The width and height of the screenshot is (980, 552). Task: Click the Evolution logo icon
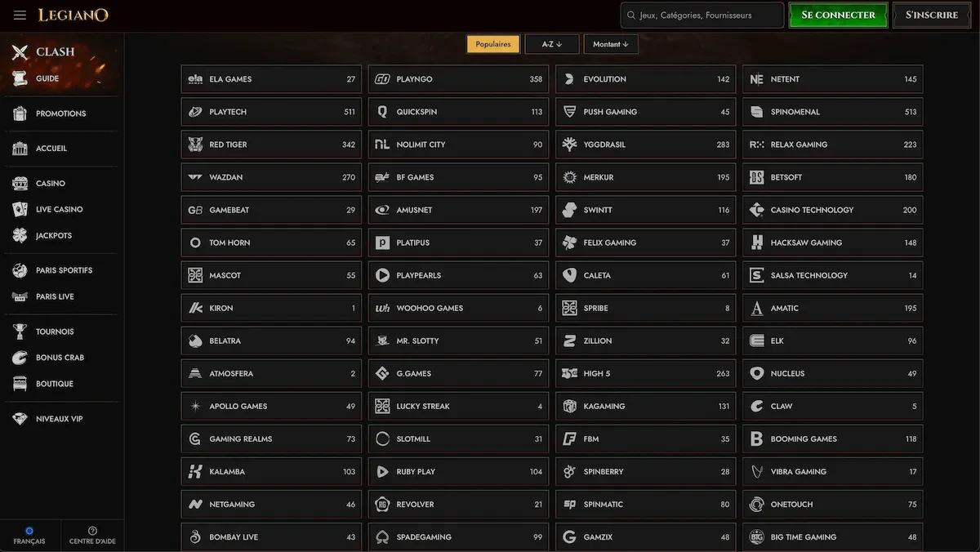(x=569, y=79)
